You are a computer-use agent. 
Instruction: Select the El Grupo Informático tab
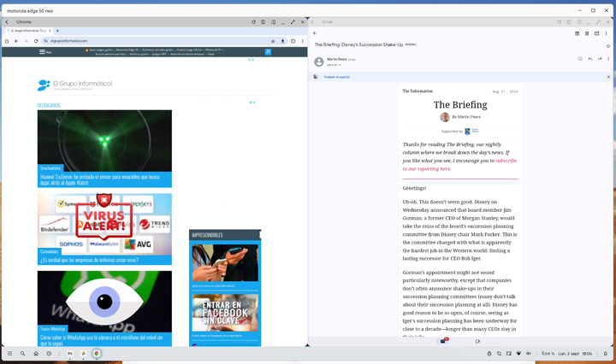click(28, 31)
